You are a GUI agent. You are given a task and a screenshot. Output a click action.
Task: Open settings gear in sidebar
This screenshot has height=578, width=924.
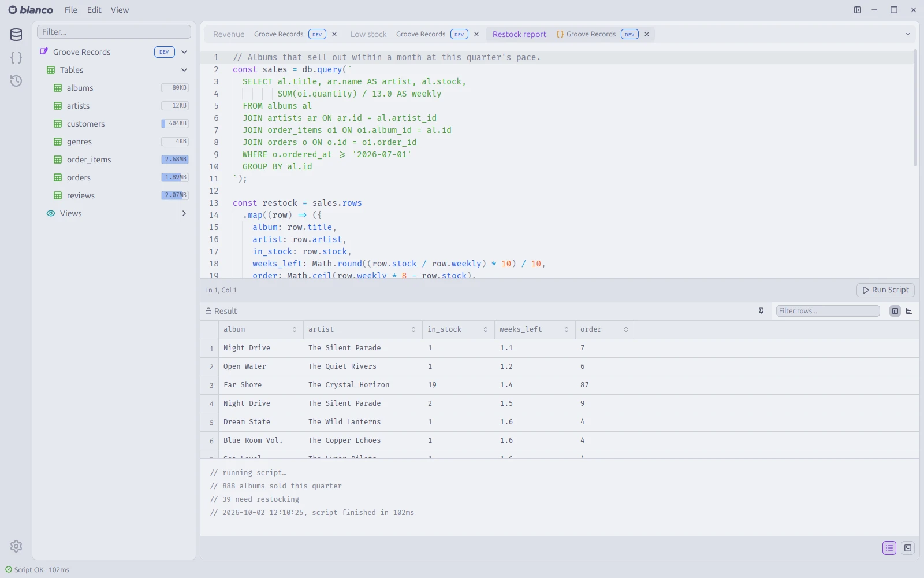tap(16, 546)
